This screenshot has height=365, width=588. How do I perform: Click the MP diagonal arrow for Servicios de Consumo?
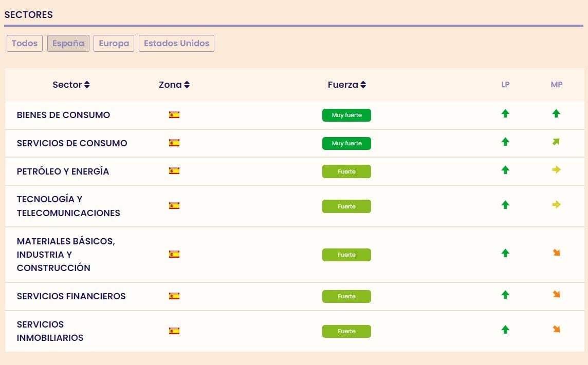click(556, 142)
